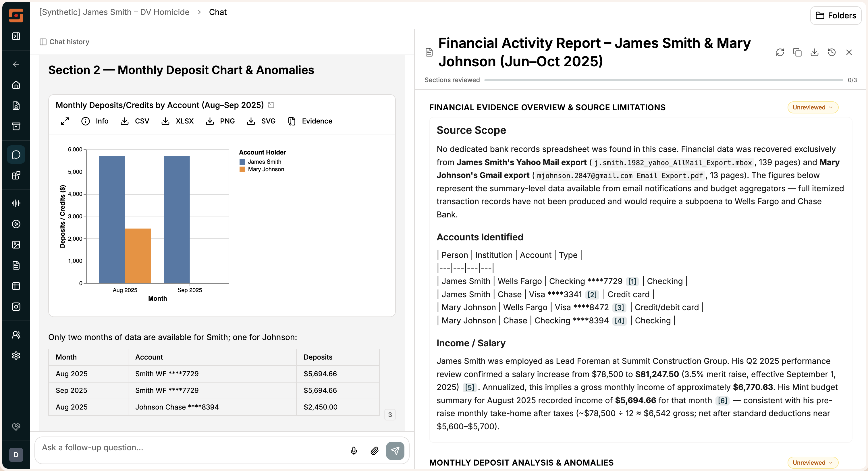Click the microphone voice input icon

354,451
